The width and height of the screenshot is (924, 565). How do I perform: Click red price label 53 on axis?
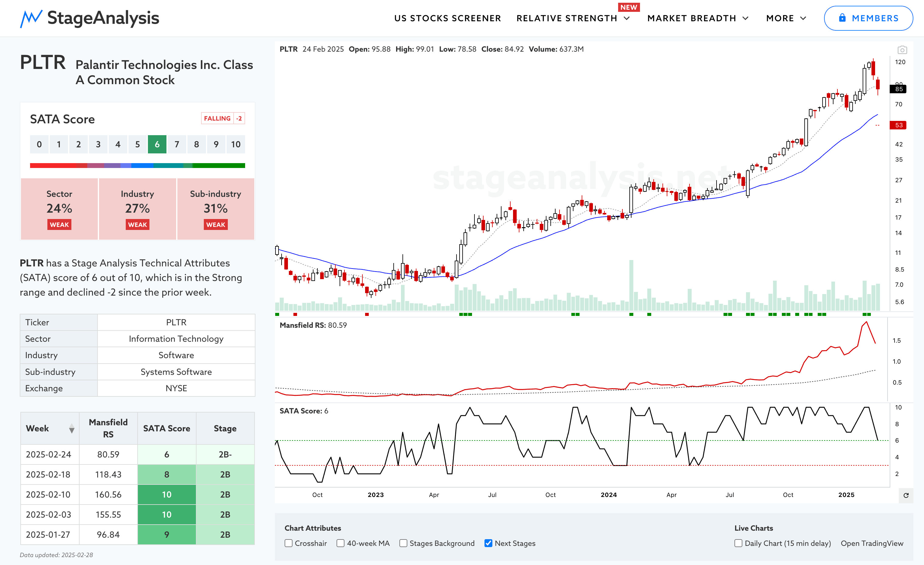click(898, 125)
